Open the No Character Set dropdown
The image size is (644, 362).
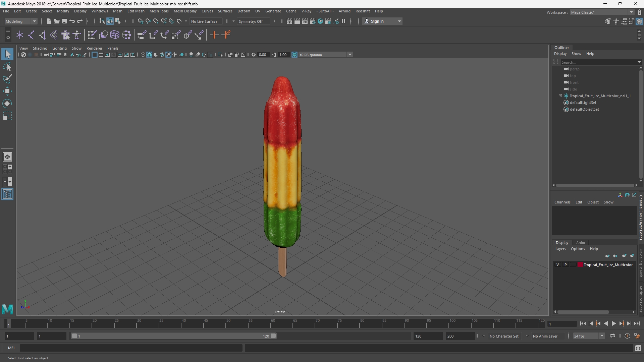(x=504, y=336)
